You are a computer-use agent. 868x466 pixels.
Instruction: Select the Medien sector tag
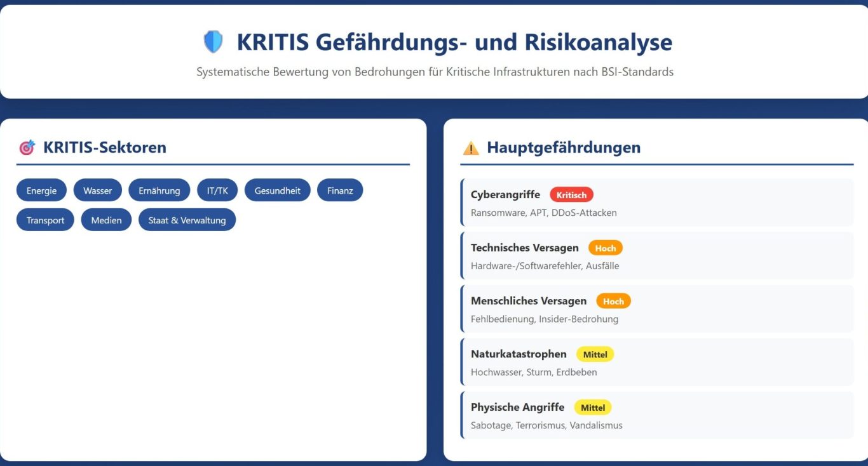coord(106,220)
